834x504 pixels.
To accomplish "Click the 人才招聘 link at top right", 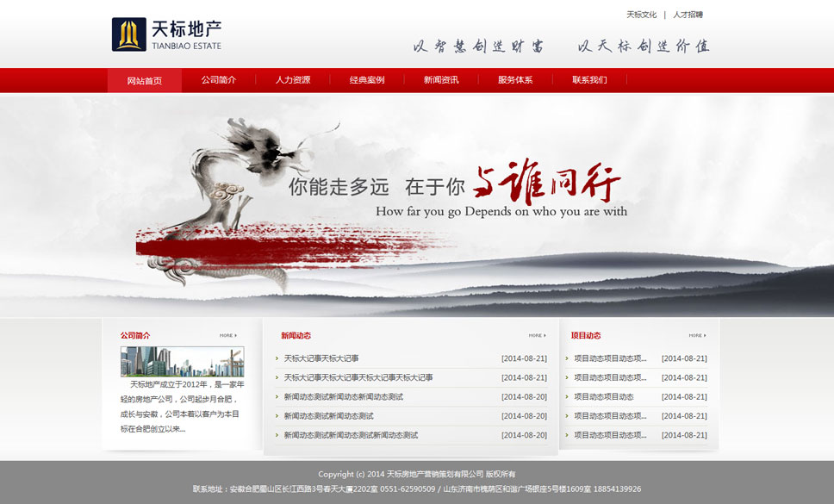I will 688,15.
